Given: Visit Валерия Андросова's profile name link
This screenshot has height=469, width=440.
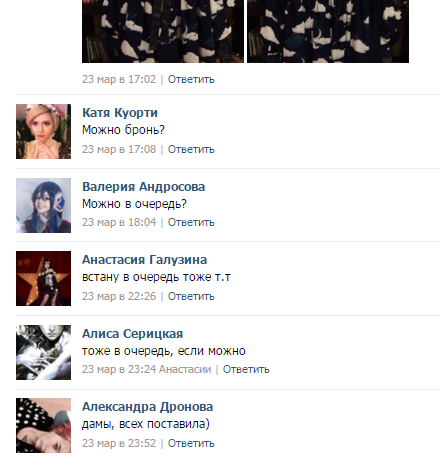Looking at the screenshot, I should [143, 187].
